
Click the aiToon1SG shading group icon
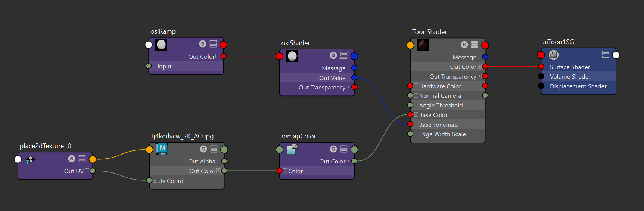coord(554,55)
